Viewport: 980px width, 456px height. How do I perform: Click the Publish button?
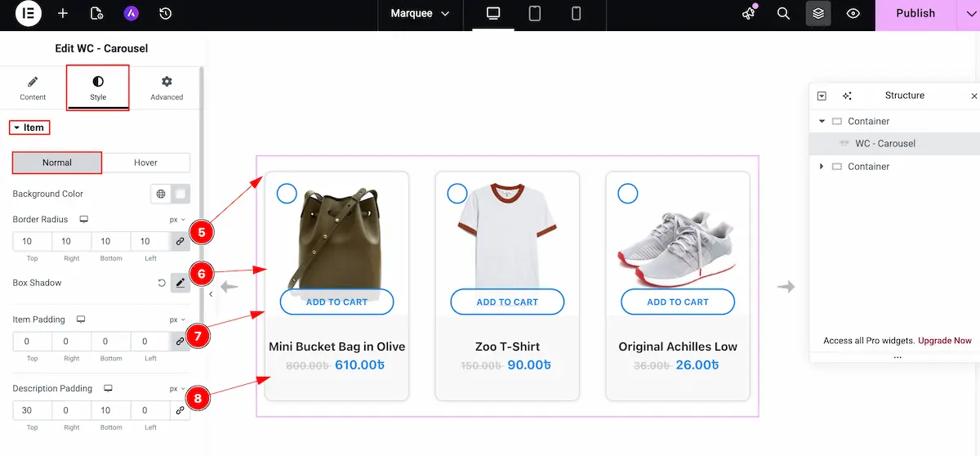915,14
